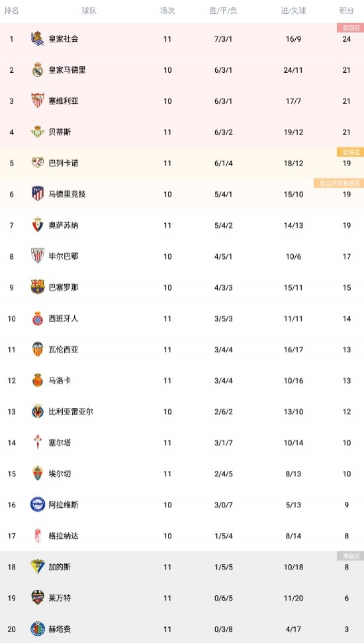The image size is (364, 643).
Task: Click the 降级区 relegation zone label
Action: (351, 556)
